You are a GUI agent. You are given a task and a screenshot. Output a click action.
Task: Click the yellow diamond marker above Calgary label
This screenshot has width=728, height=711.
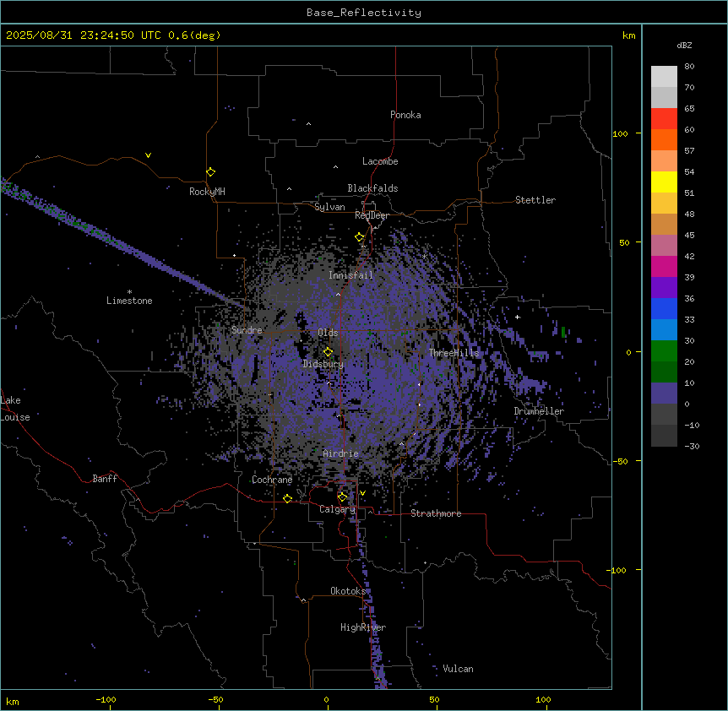(342, 497)
